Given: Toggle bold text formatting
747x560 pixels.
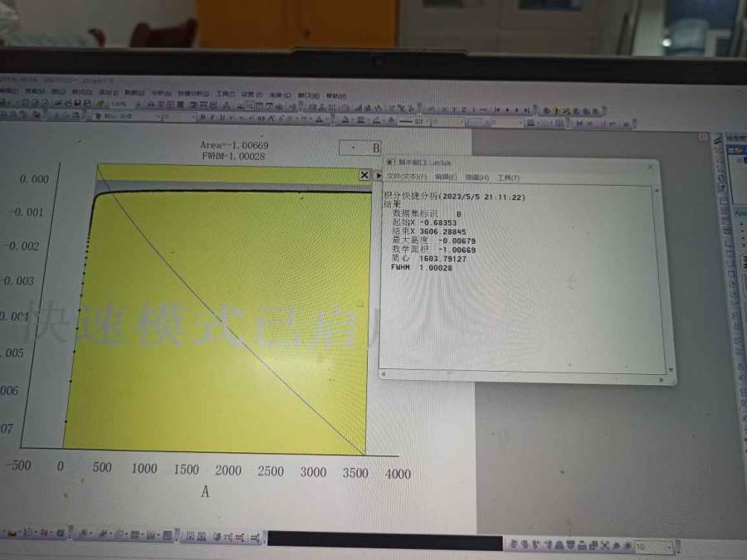Looking at the screenshot, I should coord(203,117).
